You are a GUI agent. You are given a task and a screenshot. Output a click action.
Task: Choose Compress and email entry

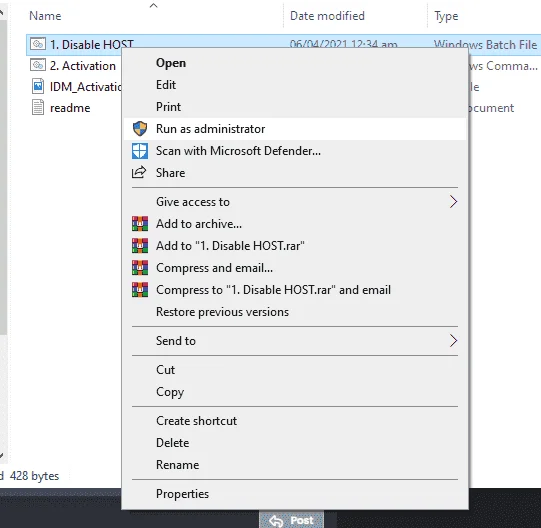(x=295, y=268)
